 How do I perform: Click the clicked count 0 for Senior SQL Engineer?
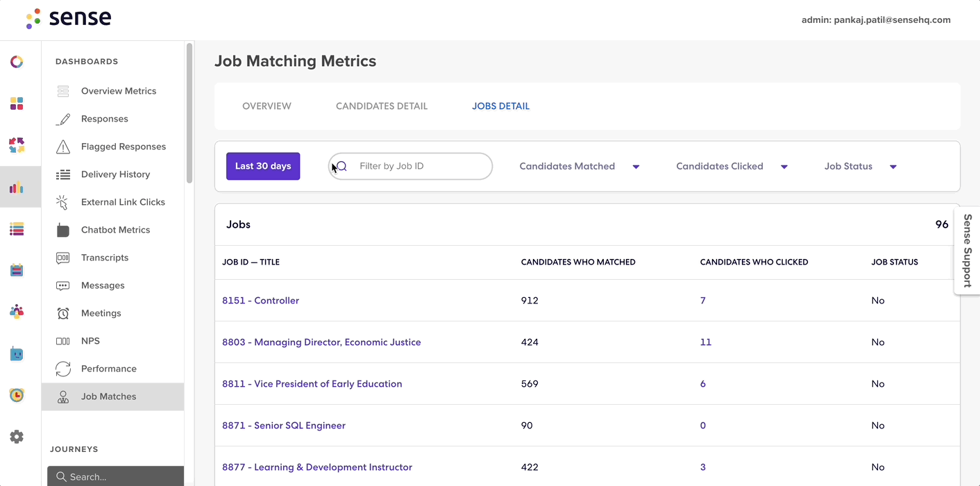(x=703, y=426)
